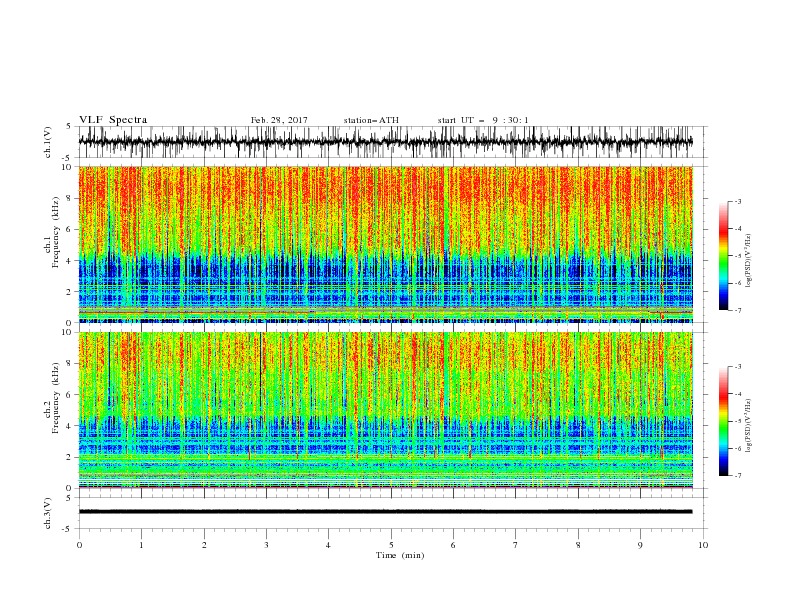Image resolution: width=792 pixels, height=612 pixels.
Task: Click the ch.3 voltage waveform trace
Action: point(386,512)
